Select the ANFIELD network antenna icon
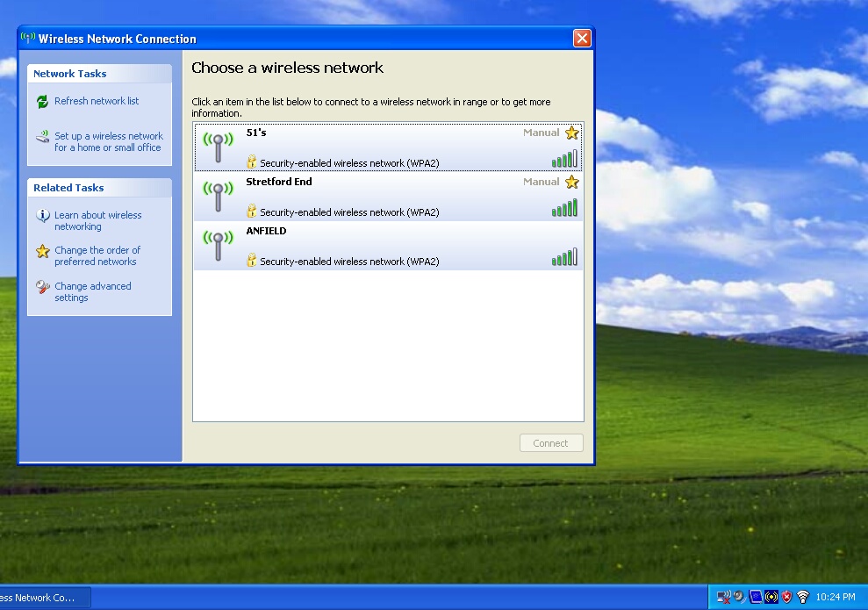The image size is (868, 610). (219, 245)
